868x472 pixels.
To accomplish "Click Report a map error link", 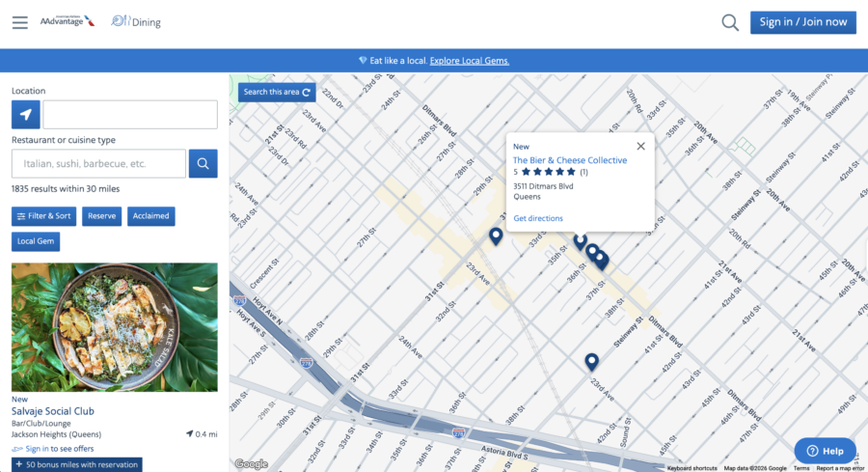I will [x=840, y=468].
